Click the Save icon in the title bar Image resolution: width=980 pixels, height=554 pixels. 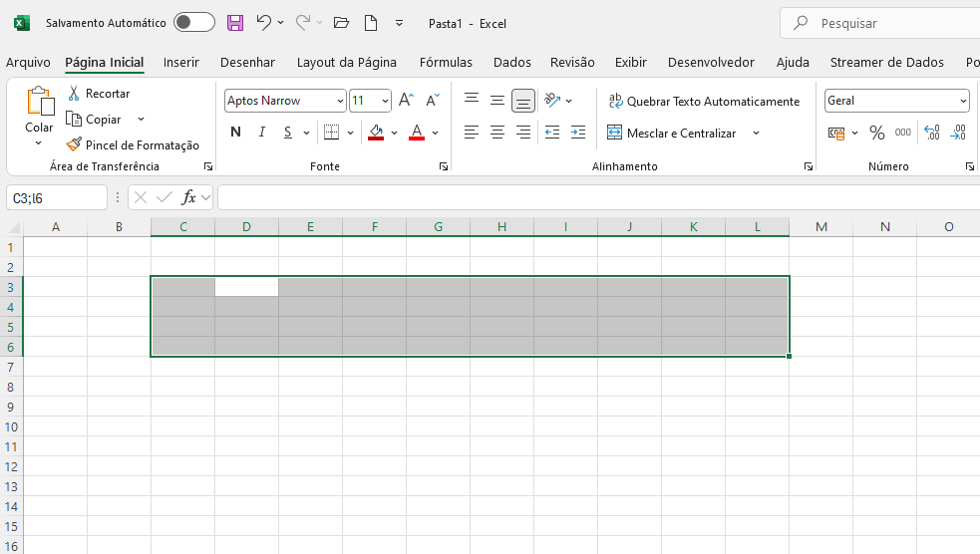point(235,22)
